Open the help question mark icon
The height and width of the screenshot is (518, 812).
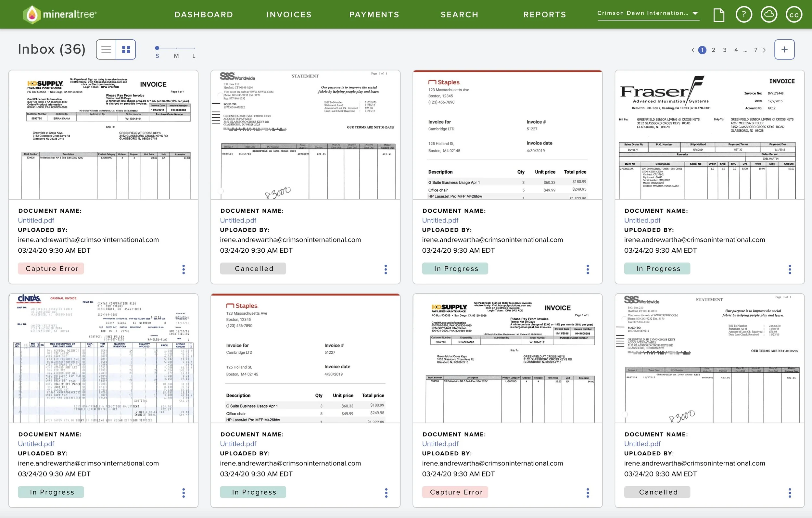click(x=743, y=15)
